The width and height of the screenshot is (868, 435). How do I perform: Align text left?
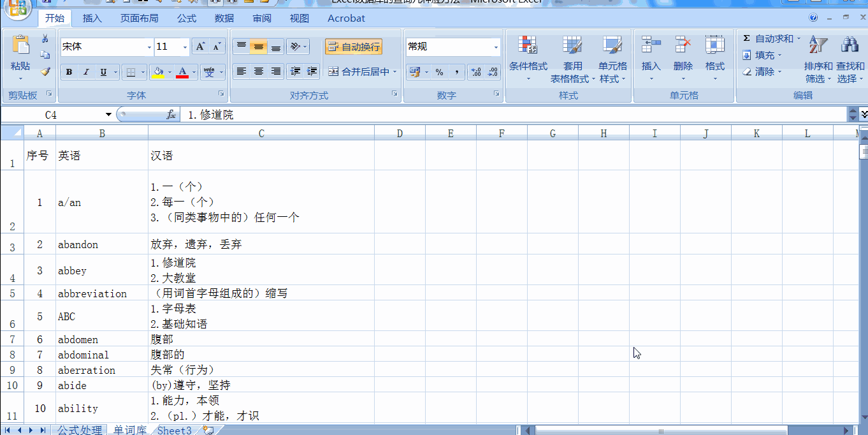[241, 71]
